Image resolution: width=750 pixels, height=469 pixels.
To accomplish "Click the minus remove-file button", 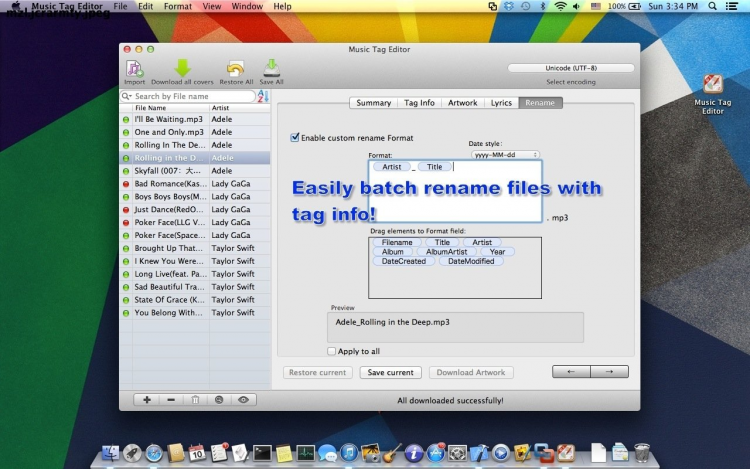I will pos(171,400).
